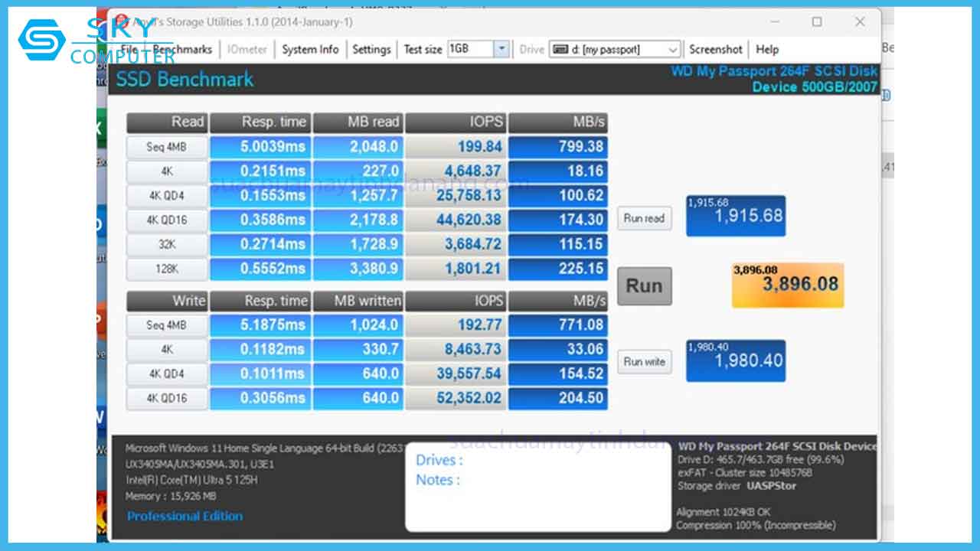The height and width of the screenshot is (551, 980).
Task: Open the File menu
Action: (x=129, y=49)
